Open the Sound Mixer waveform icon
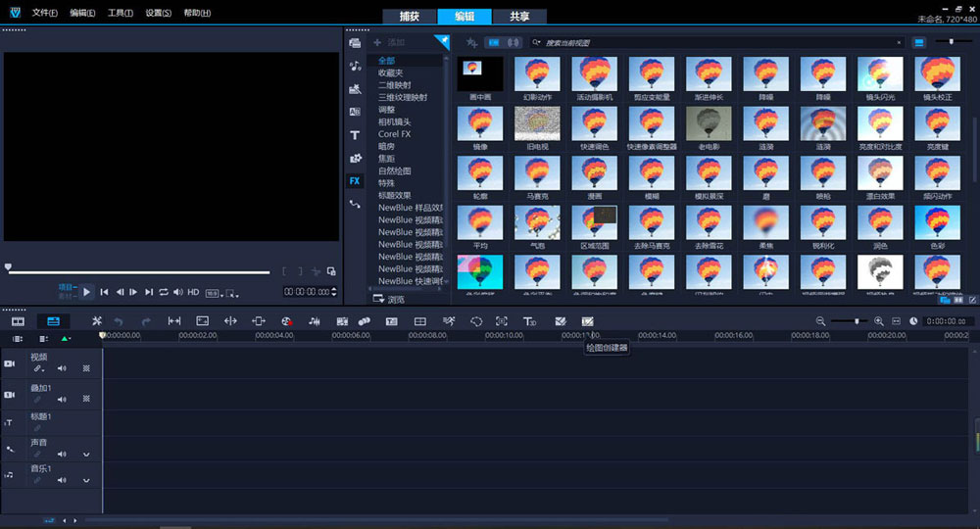 tap(315, 321)
